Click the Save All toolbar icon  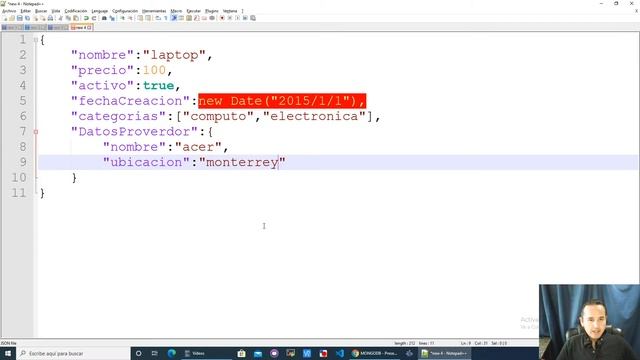click(27, 18)
